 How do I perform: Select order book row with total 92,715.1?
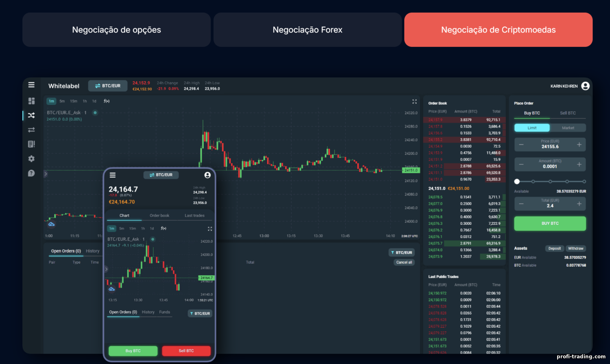coord(464,120)
